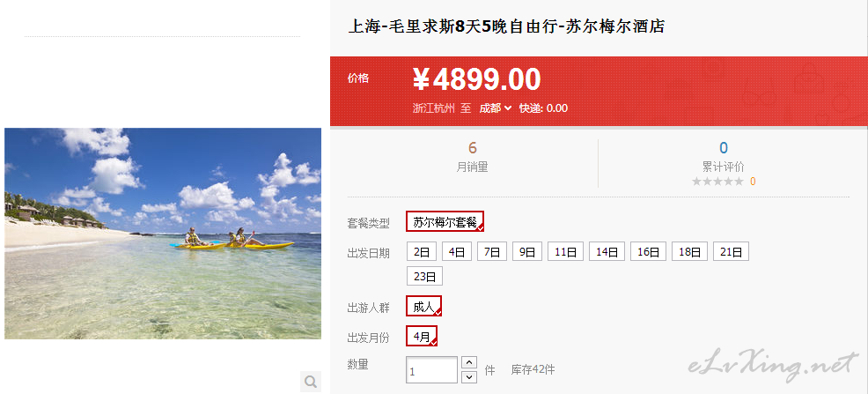Click the magnifier zoom icon below photo
The image size is (868, 394).
tap(311, 382)
